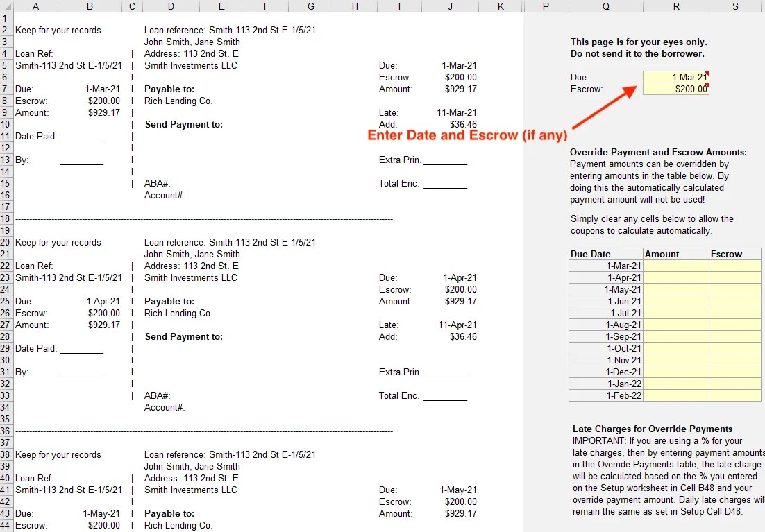Select column A by clicking its header
The width and height of the screenshot is (765, 532).
click(35, 6)
